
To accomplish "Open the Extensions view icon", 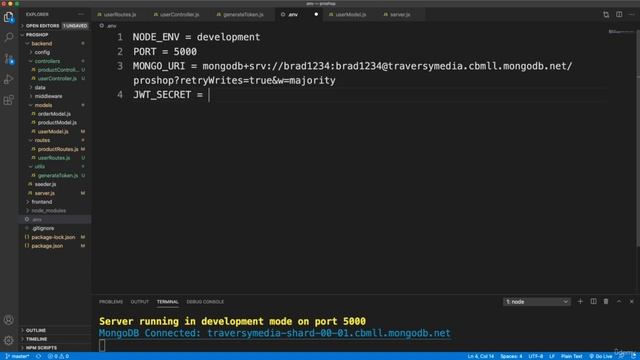I will (9, 100).
